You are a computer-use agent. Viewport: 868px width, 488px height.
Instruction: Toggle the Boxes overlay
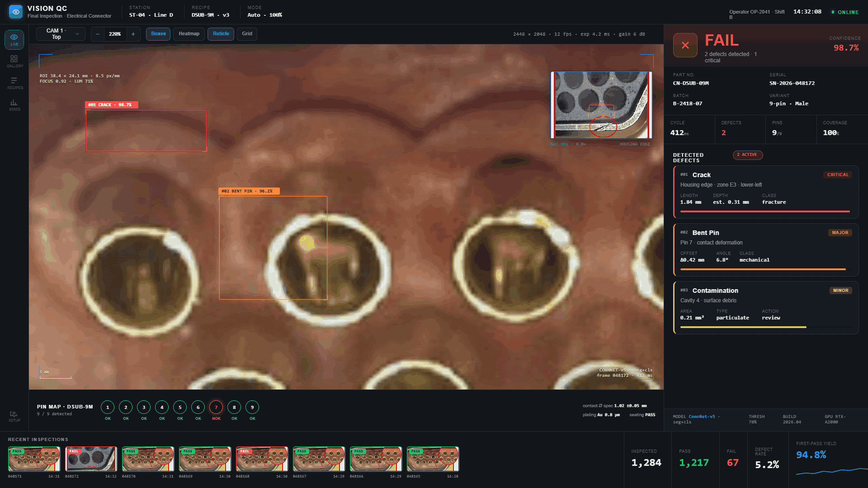pyautogui.click(x=158, y=34)
